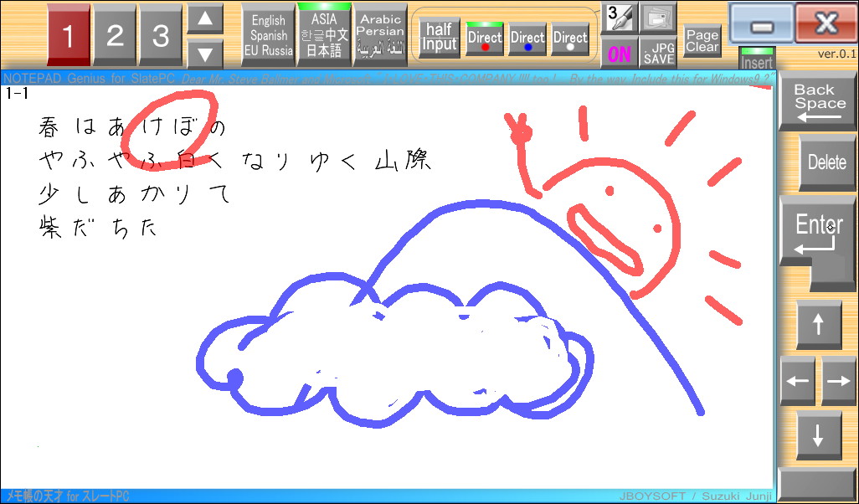859x504 pixels.
Task: Select English Spanish EU Russia languages
Action: pos(267,36)
